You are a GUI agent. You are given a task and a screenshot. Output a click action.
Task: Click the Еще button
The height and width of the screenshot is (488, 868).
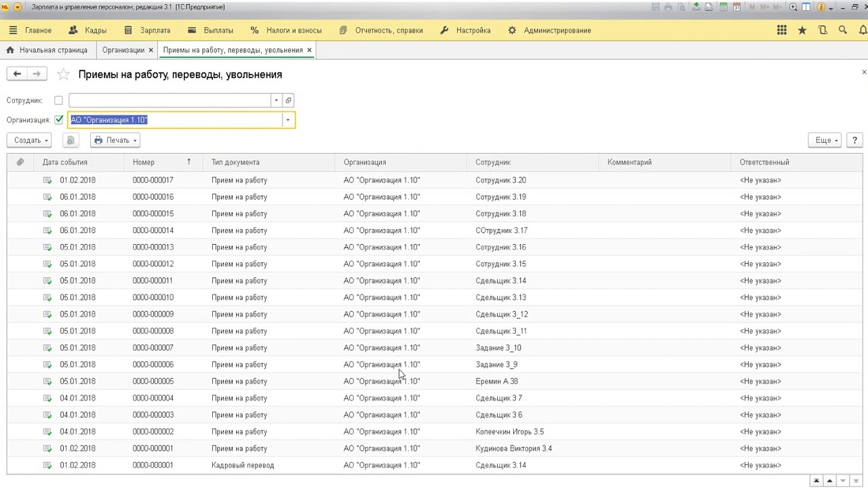pos(825,140)
